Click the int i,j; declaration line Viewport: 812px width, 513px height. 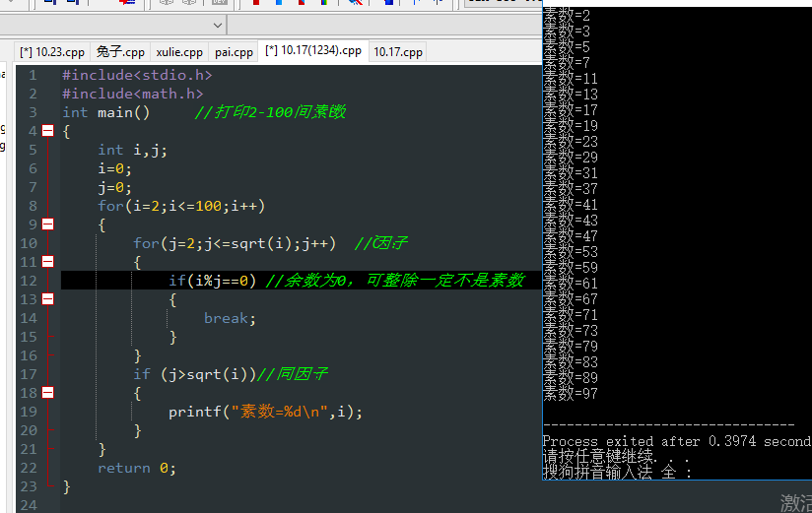point(133,150)
